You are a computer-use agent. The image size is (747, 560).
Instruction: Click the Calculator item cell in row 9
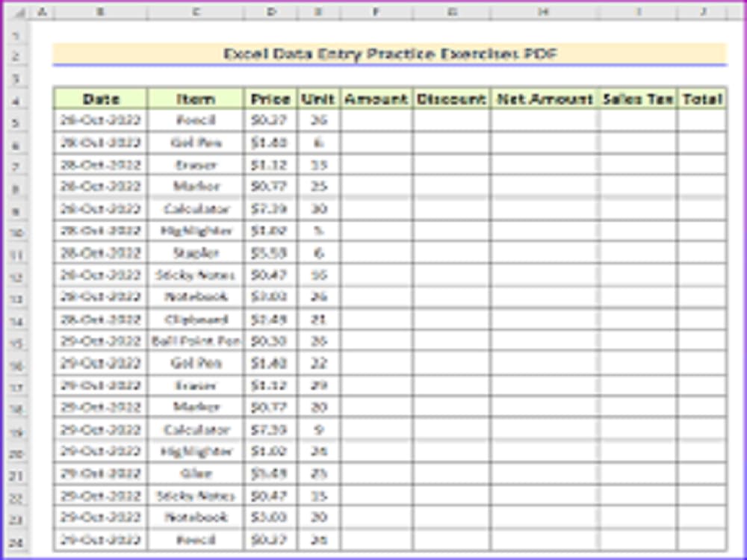(x=196, y=208)
